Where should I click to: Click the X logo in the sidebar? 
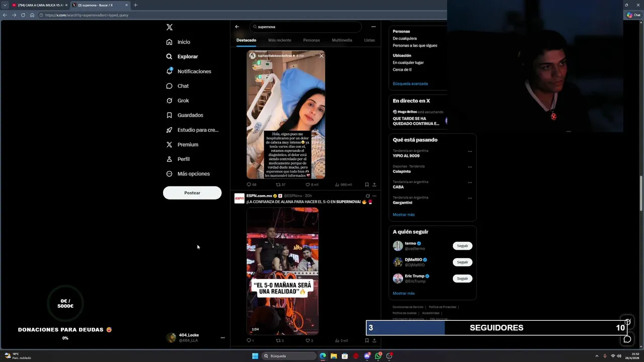pos(170,27)
